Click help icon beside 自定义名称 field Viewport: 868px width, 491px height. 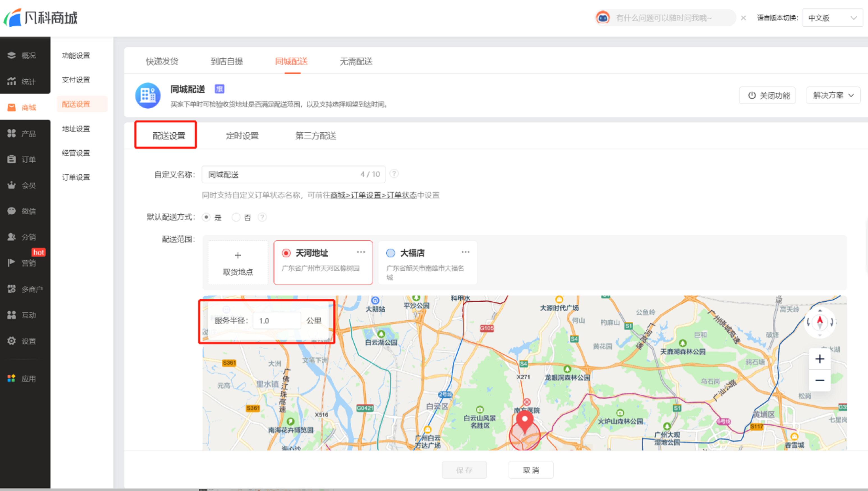point(394,174)
